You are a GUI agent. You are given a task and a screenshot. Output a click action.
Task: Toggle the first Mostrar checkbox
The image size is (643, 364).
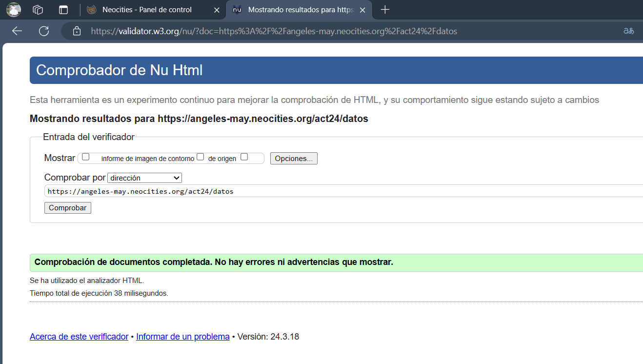point(86,157)
